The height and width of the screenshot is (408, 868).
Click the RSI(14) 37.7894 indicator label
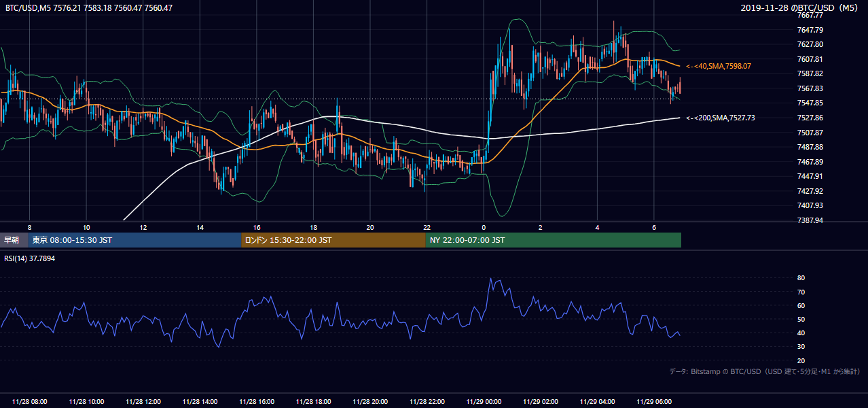pos(30,258)
